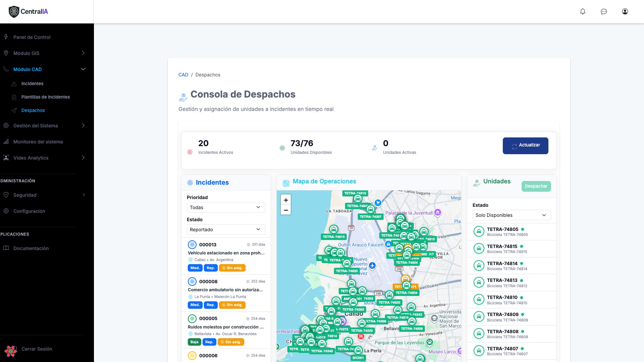Click the Gestión del Sistema gear icon
This screenshot has height=362, width=644.
pos(6,125)
